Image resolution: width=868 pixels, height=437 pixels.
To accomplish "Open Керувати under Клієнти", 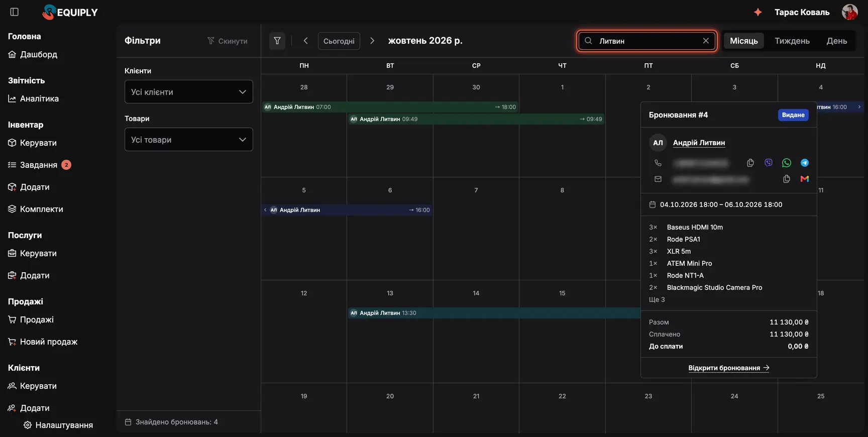I will pyautogui.click(x=33, y=386).
